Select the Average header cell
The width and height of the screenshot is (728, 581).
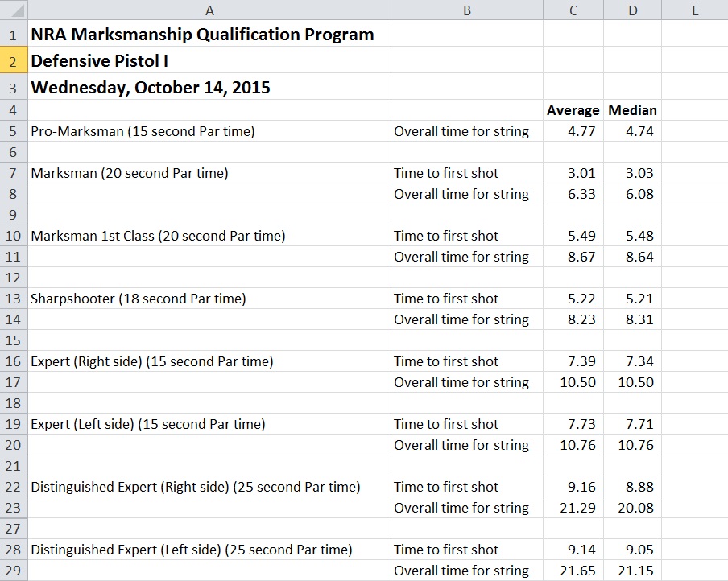click(573, 110)
